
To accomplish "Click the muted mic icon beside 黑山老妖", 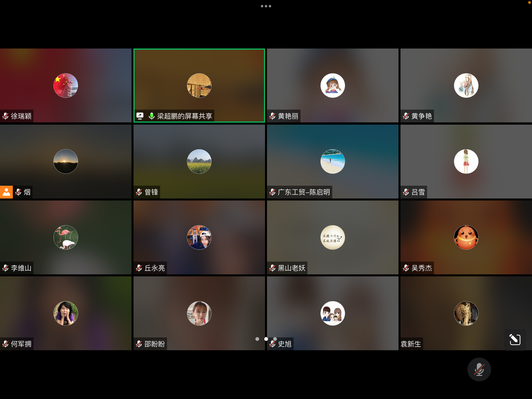I will click(x=272, y=268).
